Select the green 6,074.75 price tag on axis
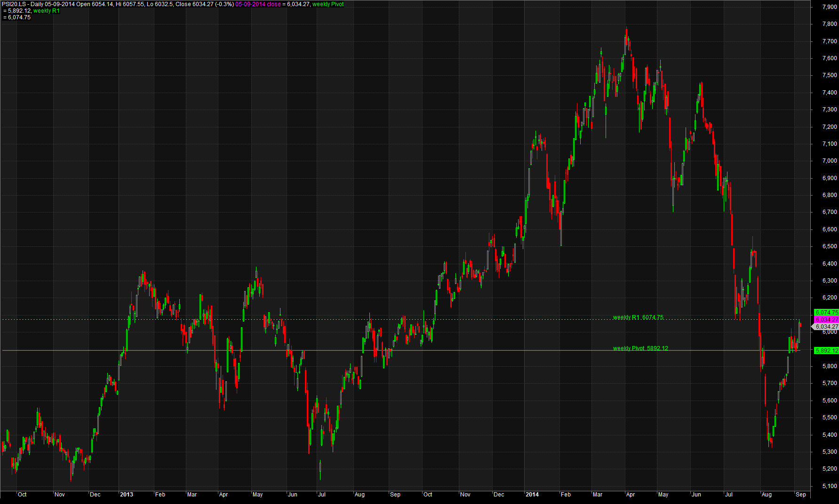 click(826, 312)
